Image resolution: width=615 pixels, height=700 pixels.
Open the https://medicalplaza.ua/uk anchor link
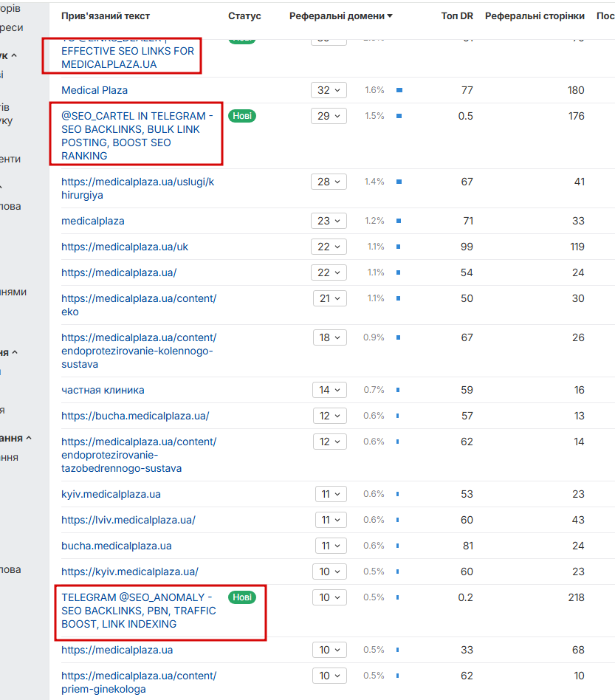tap(125, 247)
